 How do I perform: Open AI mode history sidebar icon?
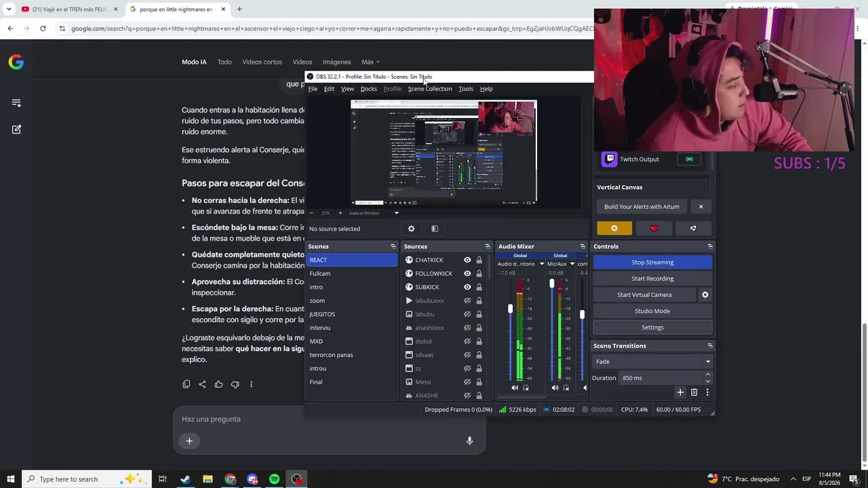coord(16,103)
